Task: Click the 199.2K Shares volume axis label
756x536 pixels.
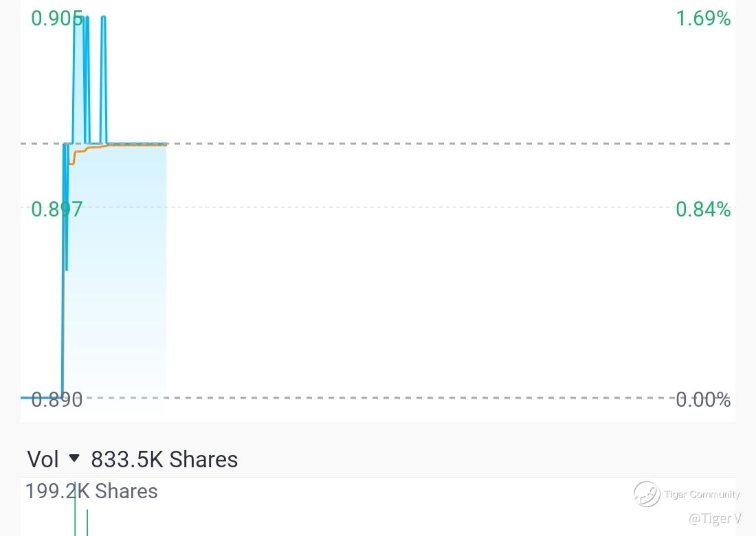Action: (91, 491)
